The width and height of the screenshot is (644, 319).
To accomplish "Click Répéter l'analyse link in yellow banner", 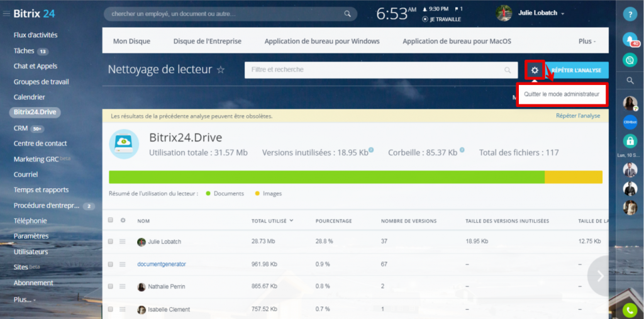I will [x=578, y=116].
